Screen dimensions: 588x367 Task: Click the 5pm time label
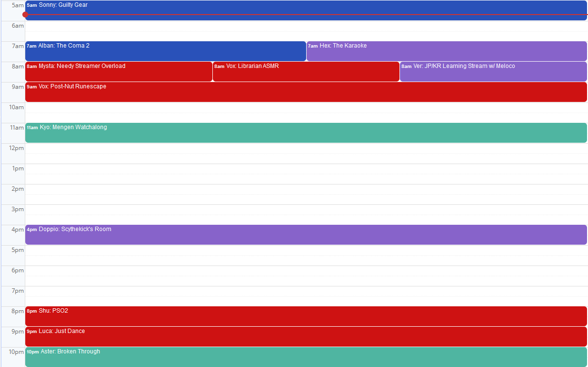[17, 250]
